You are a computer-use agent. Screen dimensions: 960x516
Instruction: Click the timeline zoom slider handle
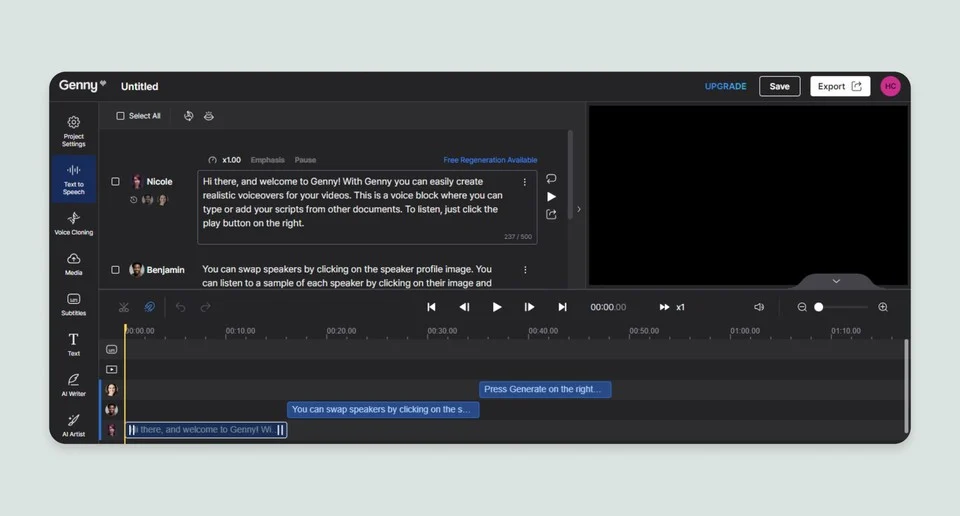tap(819, 307)
